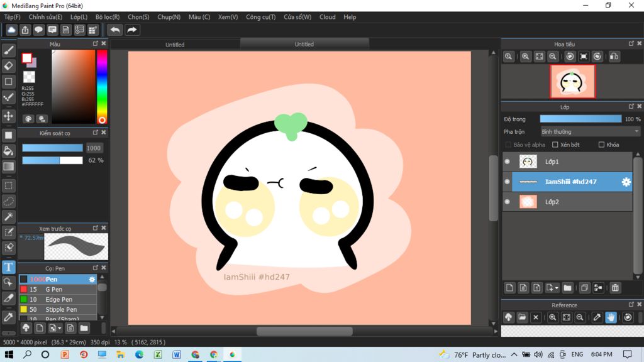Open the Windows Start menu
The width and height of the screenshot is (644, 362).
(9, 354)
